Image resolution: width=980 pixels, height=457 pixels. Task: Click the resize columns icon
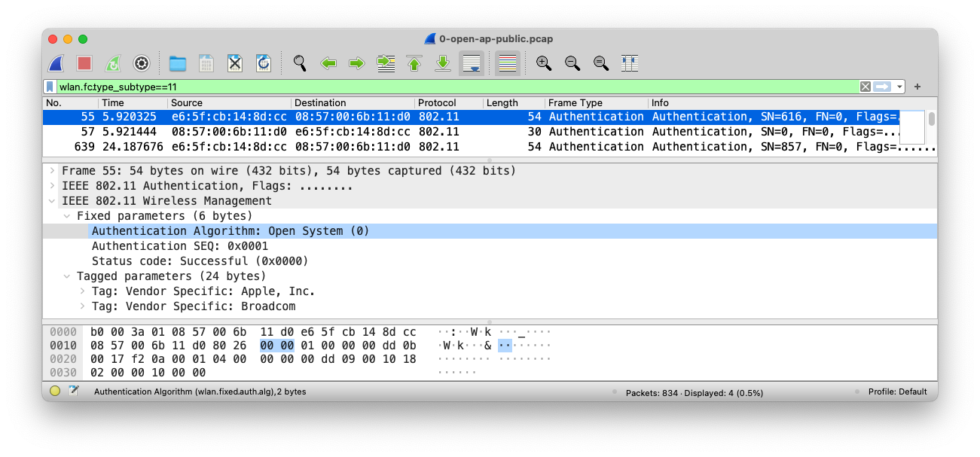click(x=630, y=63)
